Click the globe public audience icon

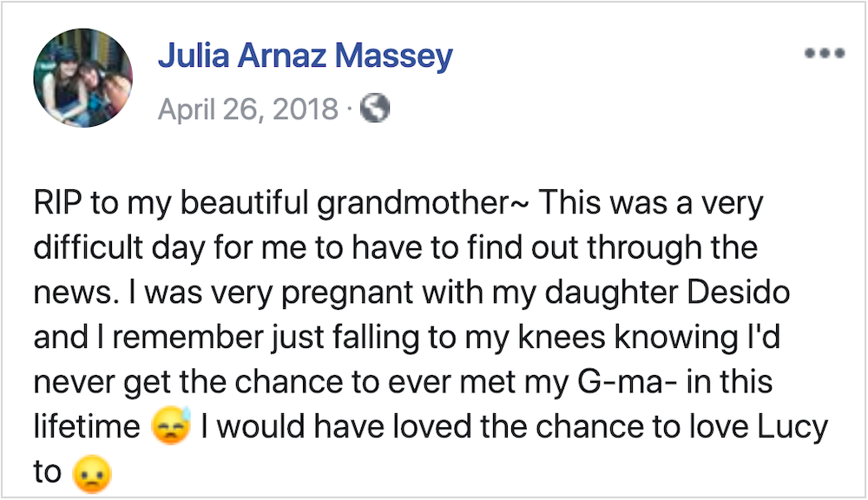click(375, 108)
